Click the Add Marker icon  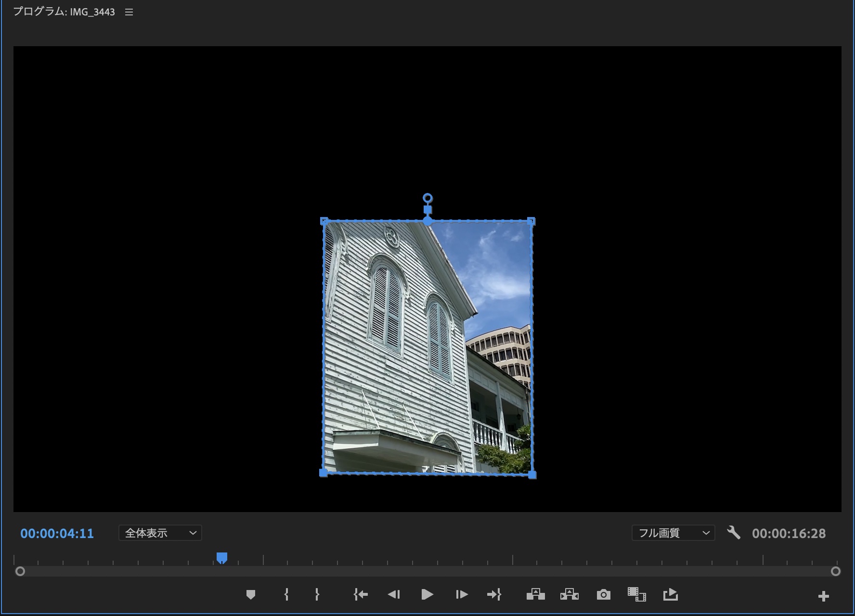pyautogui.click(x=250, y=595)
